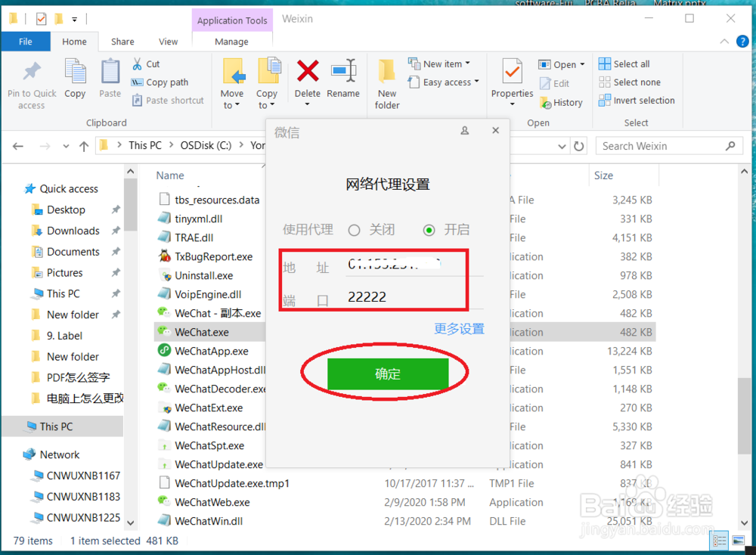Click the green 确定 confirm button
Viewport: 756px width, 555px height.
tap(388, 374)
